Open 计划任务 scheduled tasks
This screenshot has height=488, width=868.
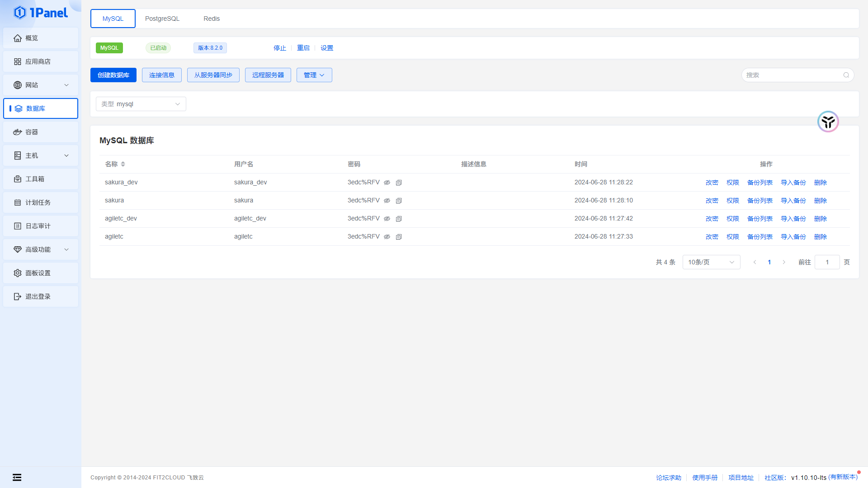click(41, 202)
